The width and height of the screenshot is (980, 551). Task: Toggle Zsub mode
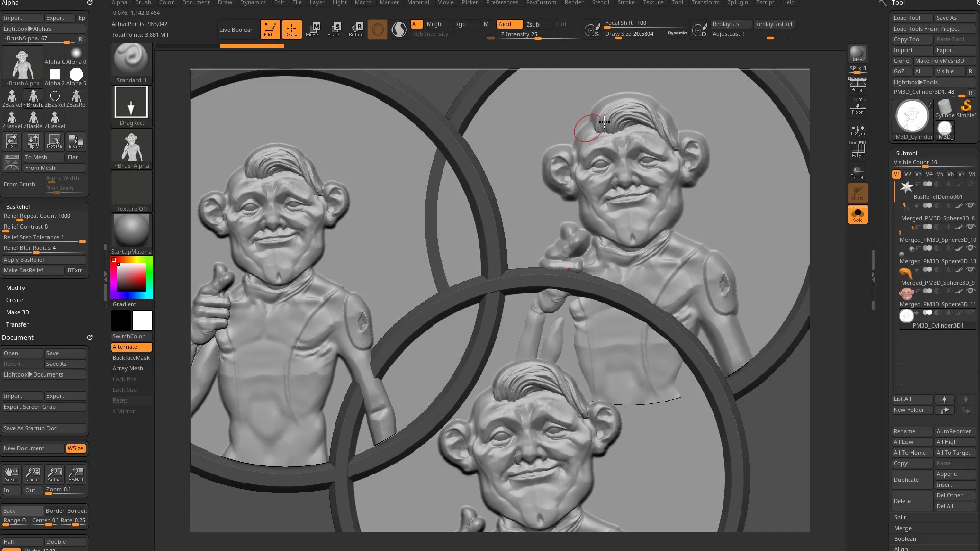tap(533, 24)
